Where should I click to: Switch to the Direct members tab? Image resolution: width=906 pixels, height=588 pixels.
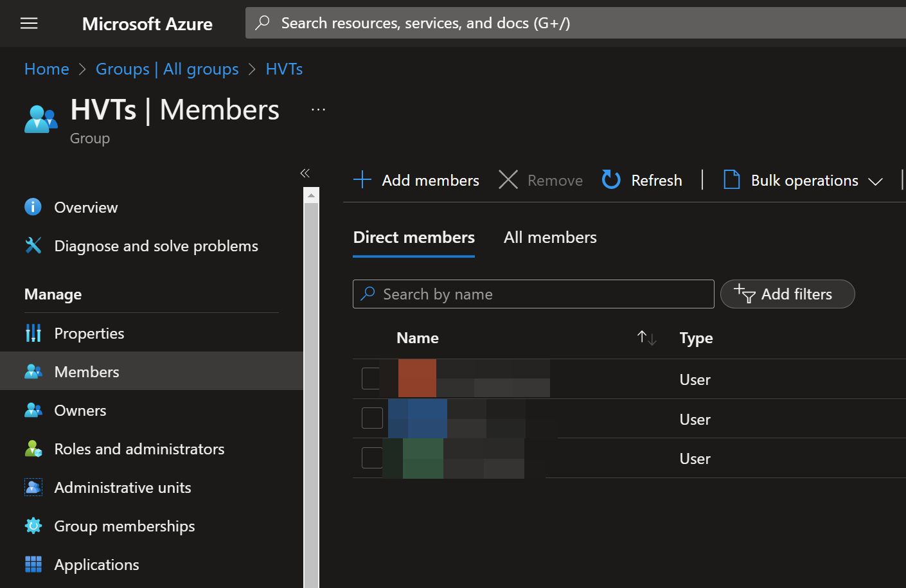414,237
